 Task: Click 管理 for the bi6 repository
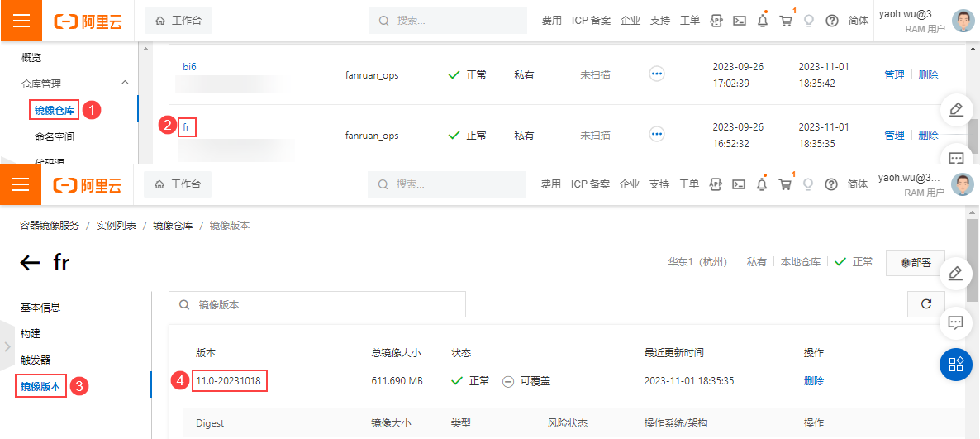point(894,74)
